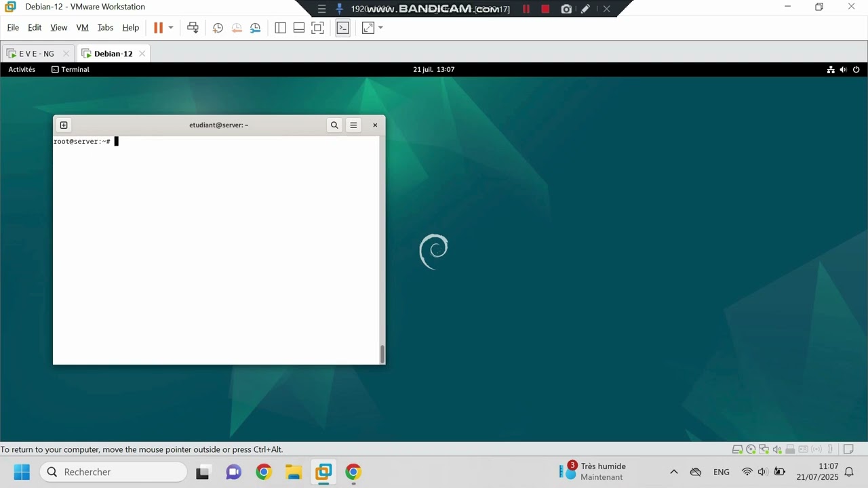
Task: Expand the stretch guest dropdown arrow
Action: click(x=380, y=28)
